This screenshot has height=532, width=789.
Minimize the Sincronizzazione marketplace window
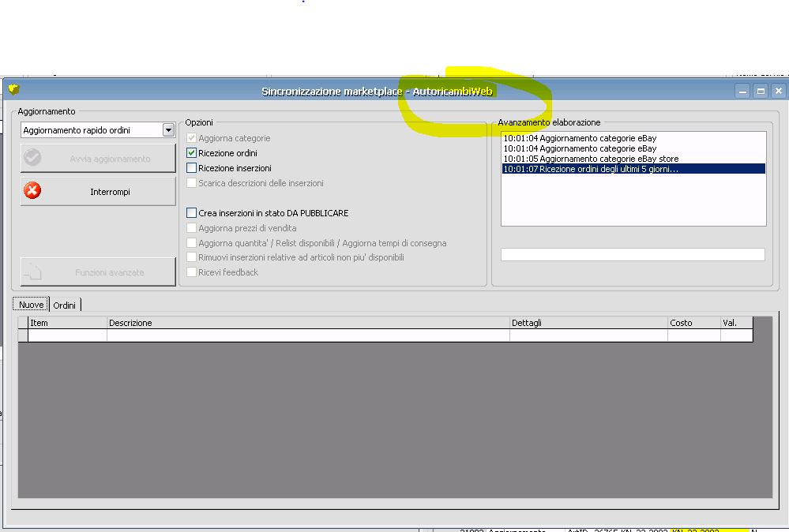(x=742, y=91)
